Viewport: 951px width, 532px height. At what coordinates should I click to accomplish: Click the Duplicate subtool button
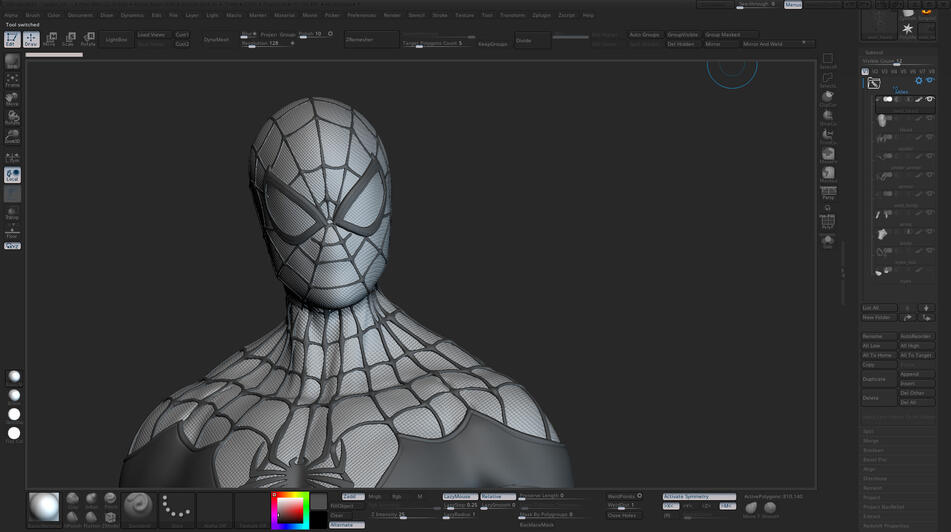[x=879, y=379]
